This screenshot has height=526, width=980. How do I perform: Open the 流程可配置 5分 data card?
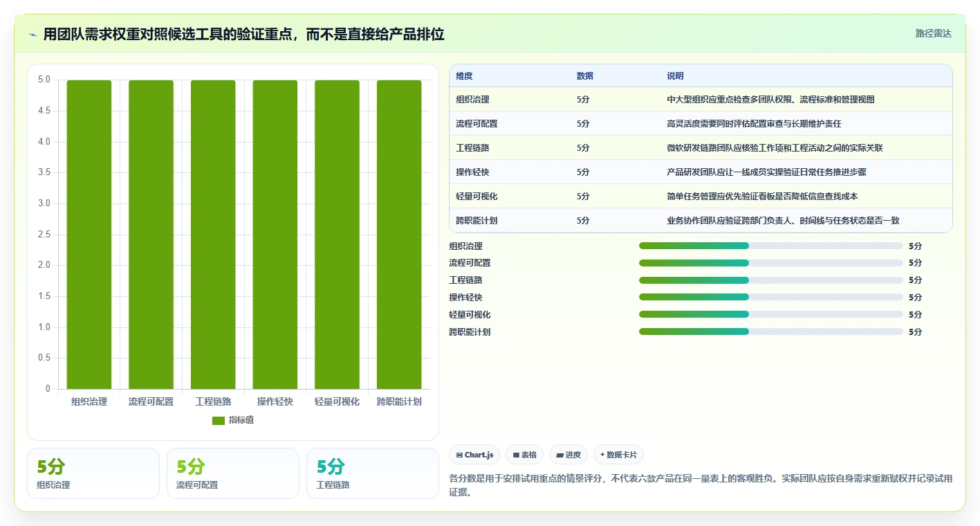coord(233,473)
